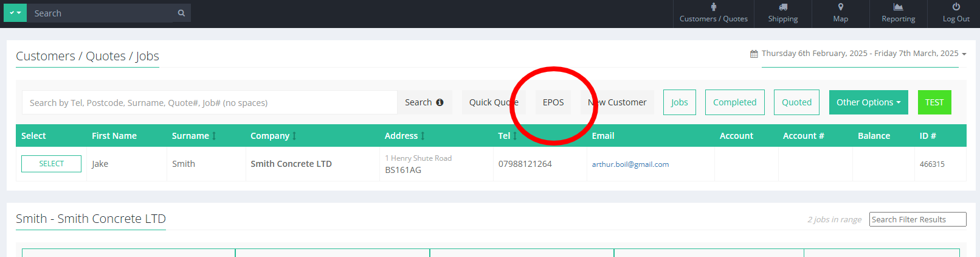
Task: Click the customer search input field
Action: pyautogui.click(x=210, y=102)
